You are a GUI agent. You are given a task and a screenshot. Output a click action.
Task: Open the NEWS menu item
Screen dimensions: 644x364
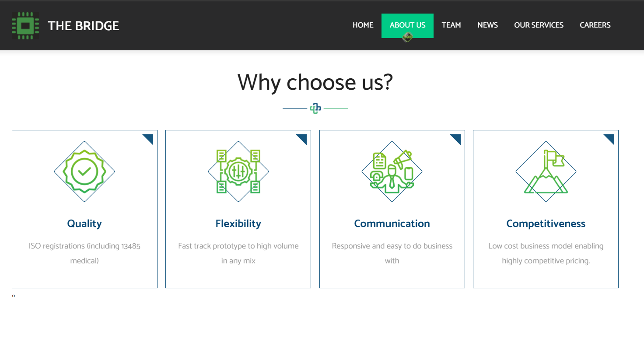487,25
